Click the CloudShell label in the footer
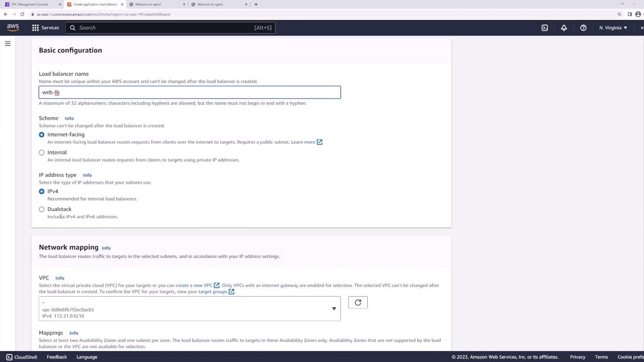 [x=26, y=357]
